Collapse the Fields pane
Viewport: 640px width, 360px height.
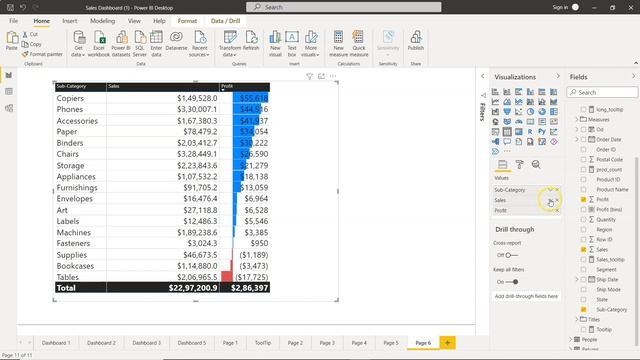pos(633,76)
